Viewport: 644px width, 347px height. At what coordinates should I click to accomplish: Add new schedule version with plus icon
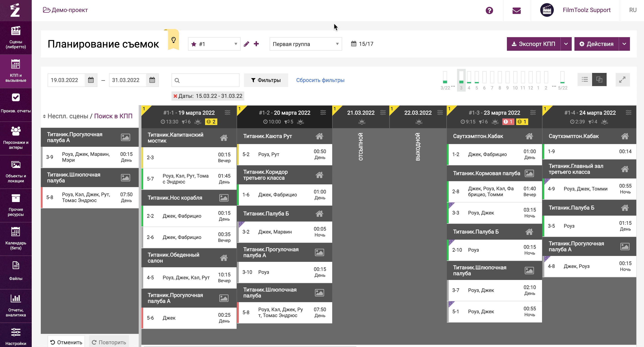click(256, 44)
